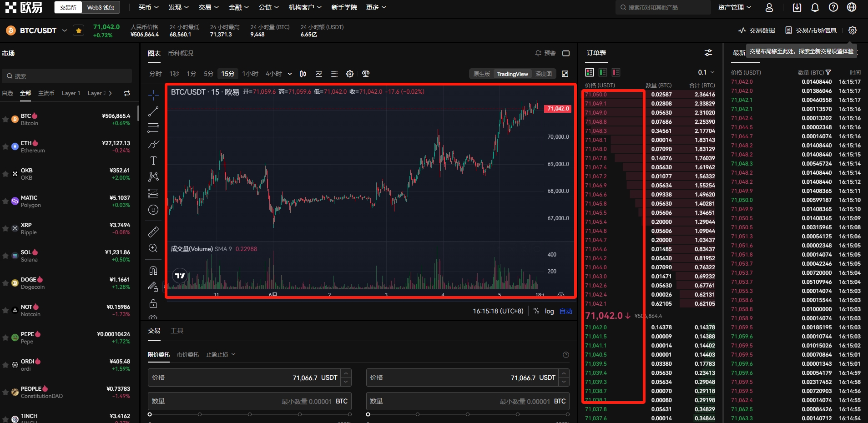This screenshot has height=423, width=868.
Task: Click top search 搜索币对和其他产品 field
Action: [663, 7]
